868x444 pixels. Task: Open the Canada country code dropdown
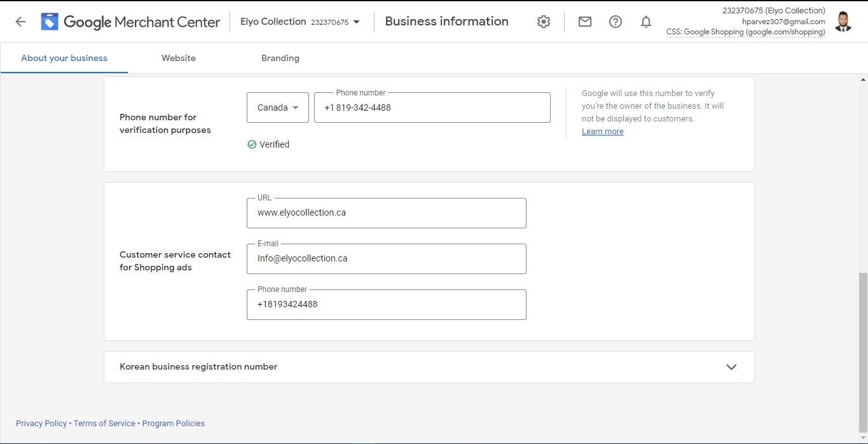(278, 108)
